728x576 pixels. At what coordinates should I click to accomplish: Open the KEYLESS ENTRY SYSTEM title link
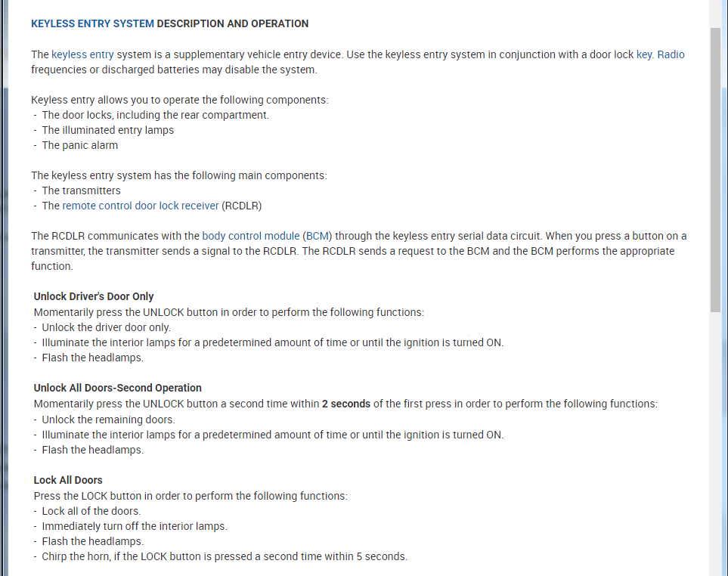(x=92, y=23)
